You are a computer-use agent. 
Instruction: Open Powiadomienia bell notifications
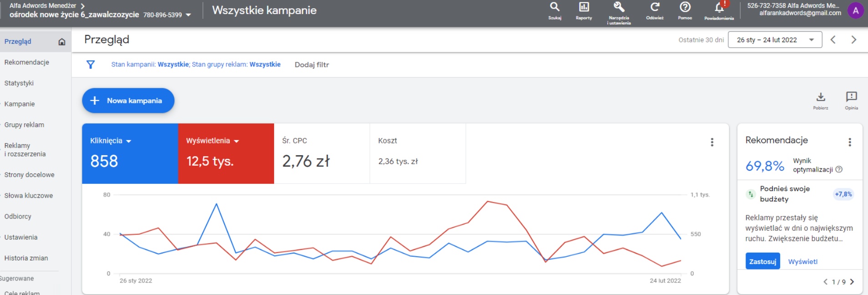pyautogui.click(x=719, y=8)
